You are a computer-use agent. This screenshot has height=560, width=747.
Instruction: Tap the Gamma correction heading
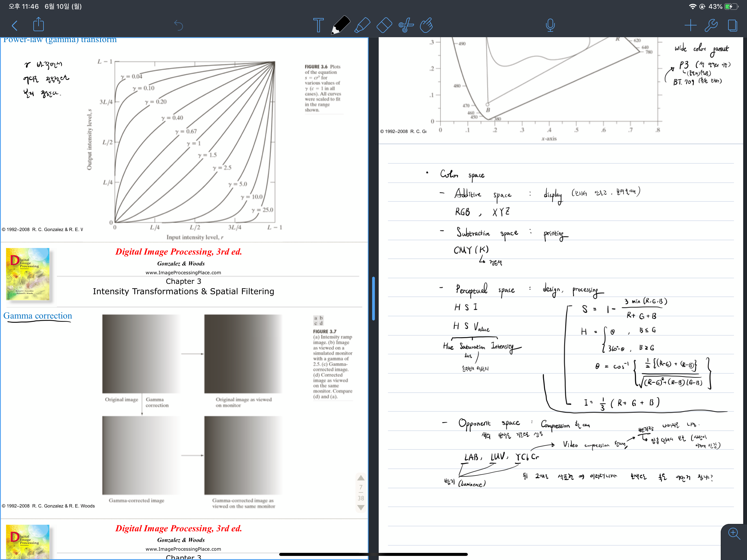coord(37,316)
